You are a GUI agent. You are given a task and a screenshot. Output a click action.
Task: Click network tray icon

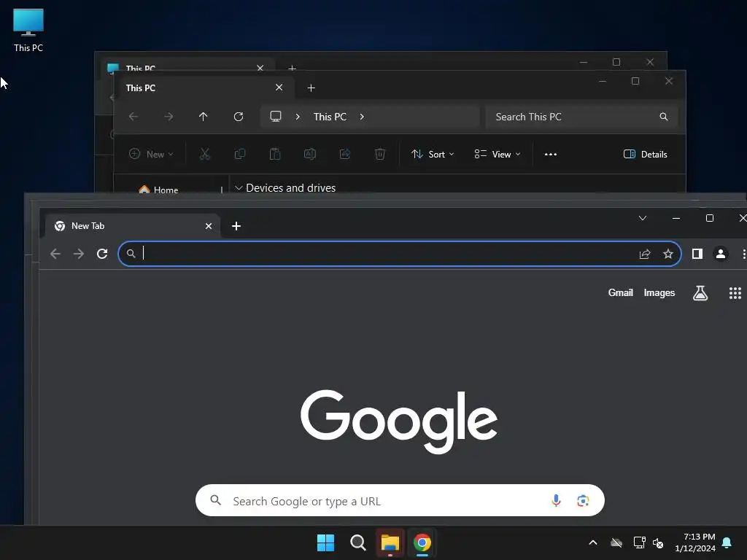pos(639,542)
